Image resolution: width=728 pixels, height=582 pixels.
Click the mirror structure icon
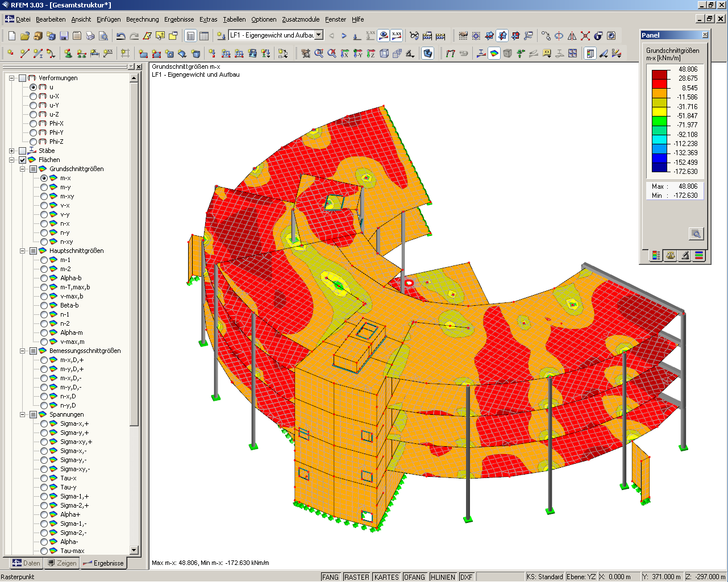click(x=572, y=35)
